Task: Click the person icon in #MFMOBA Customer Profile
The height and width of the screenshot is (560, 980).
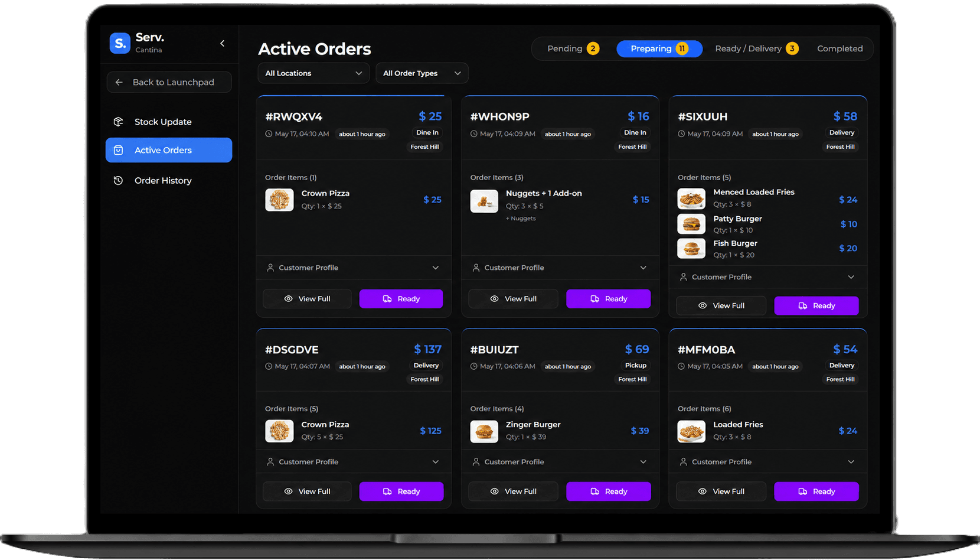Action: click(x=683, y=462)
